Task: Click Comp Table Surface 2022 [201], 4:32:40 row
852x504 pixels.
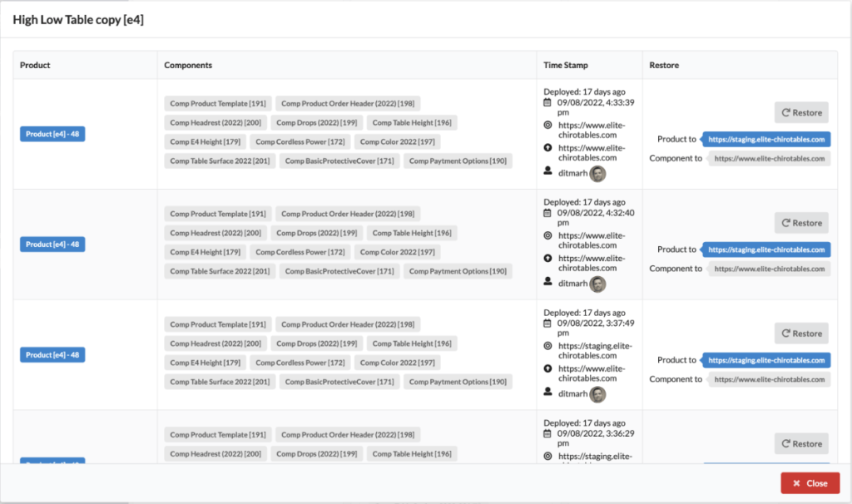Action: tap(220, 271)
